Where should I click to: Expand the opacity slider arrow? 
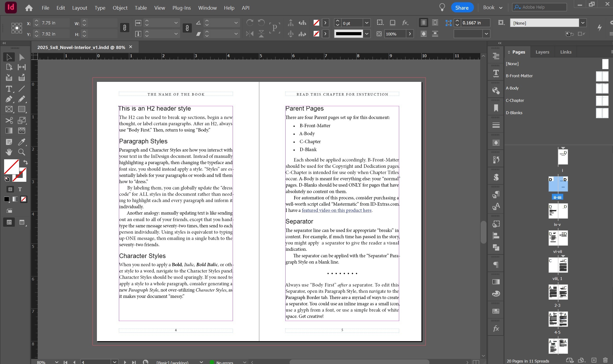pyautogui.click(x=410, y=34)
